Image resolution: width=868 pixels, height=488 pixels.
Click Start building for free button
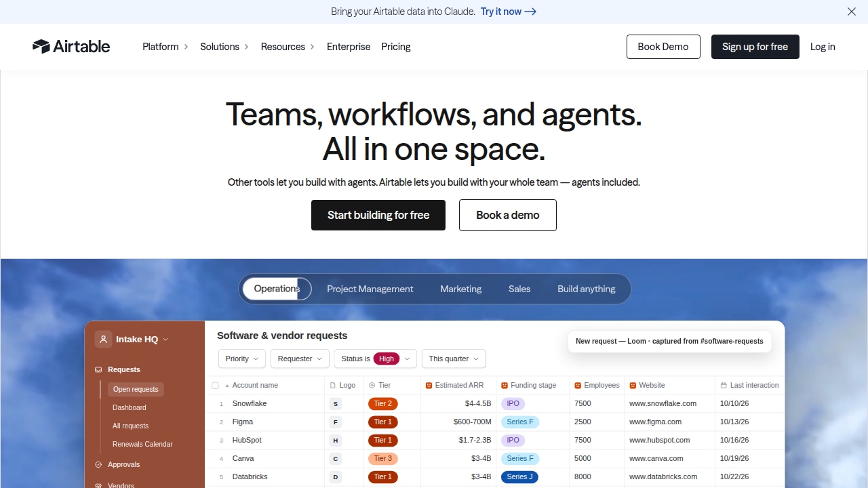(x=378, y=215)
